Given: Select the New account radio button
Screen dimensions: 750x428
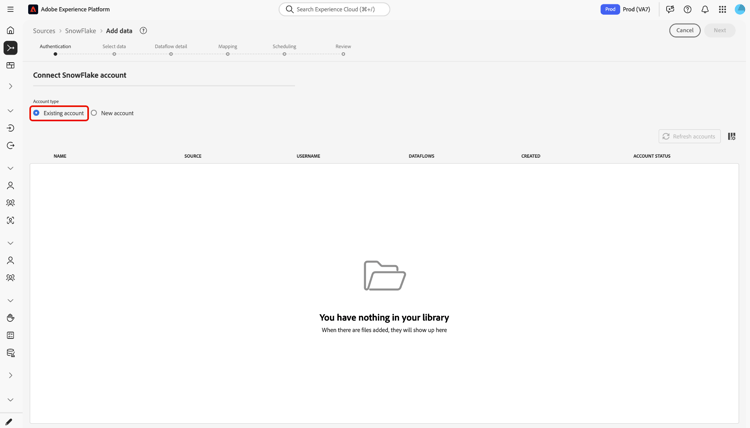Looking at the screenshot, I should coord(94,113).
